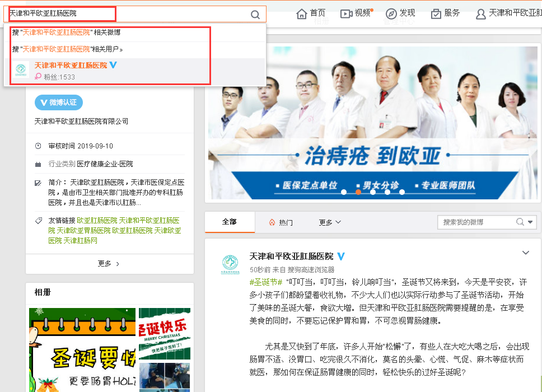Open the chevron menu at the post's top right
The width and height of the screenshot is (542, 392).
pos(526,253)
